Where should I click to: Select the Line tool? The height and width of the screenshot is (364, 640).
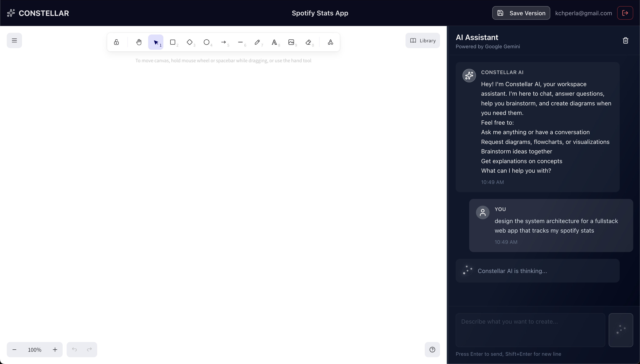(240, 42)
